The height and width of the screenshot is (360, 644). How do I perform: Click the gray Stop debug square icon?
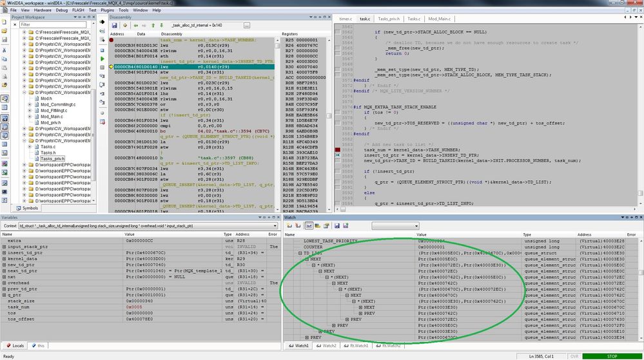(102, 68)
